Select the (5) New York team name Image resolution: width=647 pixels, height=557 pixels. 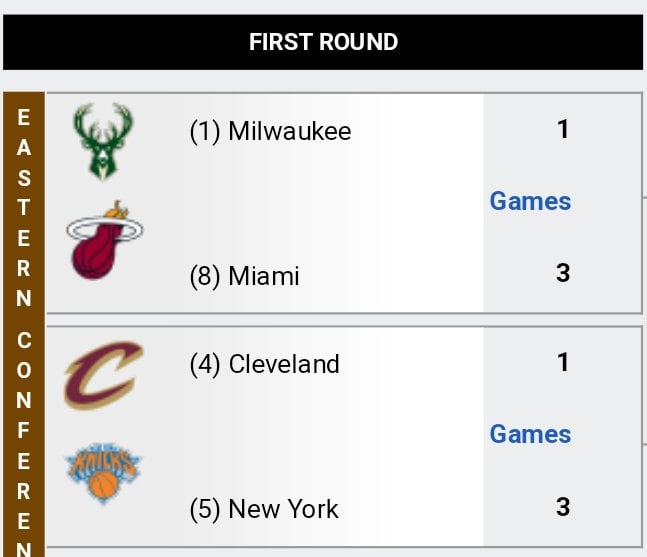[x=264, y=509]
